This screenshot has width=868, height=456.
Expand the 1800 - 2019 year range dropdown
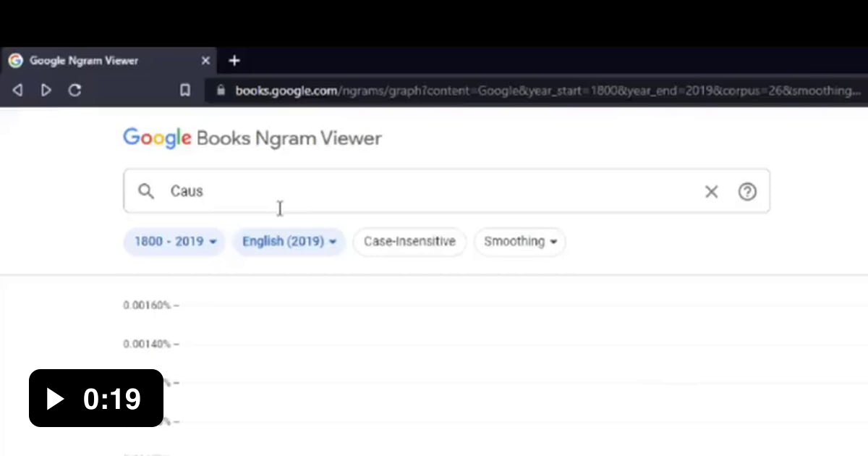pos(174,242)
